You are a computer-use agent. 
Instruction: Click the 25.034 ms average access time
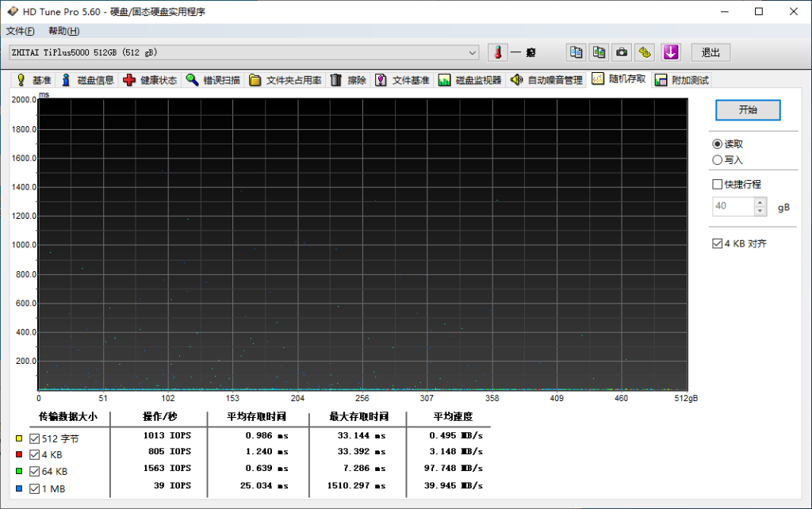point(264,486)
